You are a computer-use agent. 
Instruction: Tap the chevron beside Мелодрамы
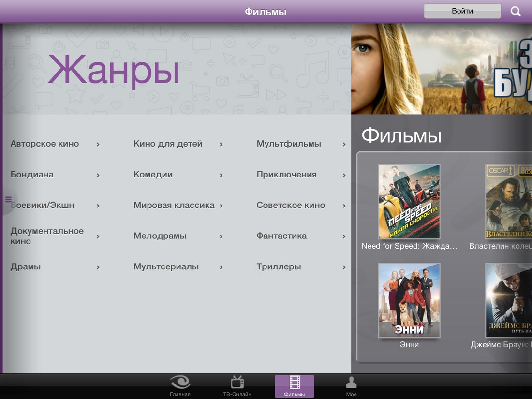pos(221,236)
